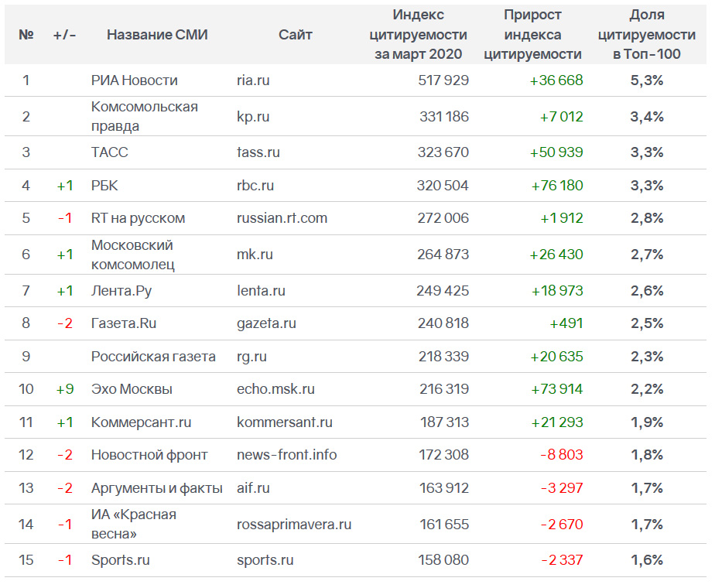Select 'RT на русском' media name
The height and width of the screenshot is (588, 715).
pyautogui.click(x=139, y=218)
